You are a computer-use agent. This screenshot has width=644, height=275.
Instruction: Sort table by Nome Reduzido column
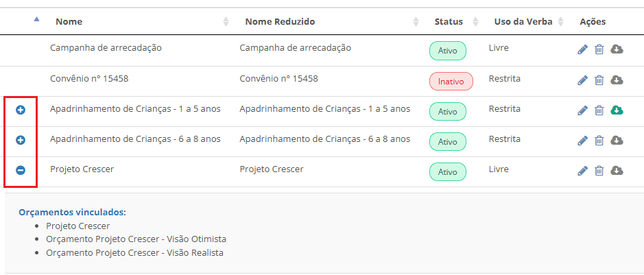tap(280, 22)
